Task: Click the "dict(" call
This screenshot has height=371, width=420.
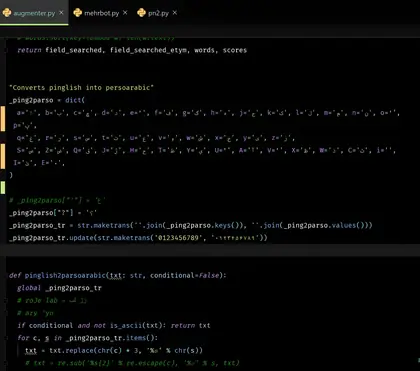Action: 75,100
